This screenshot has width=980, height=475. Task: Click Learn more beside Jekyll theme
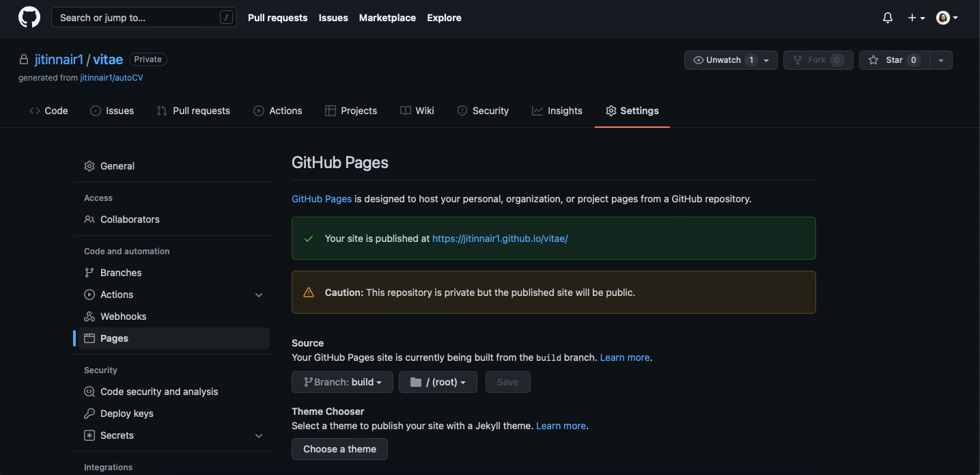(561, 426)
